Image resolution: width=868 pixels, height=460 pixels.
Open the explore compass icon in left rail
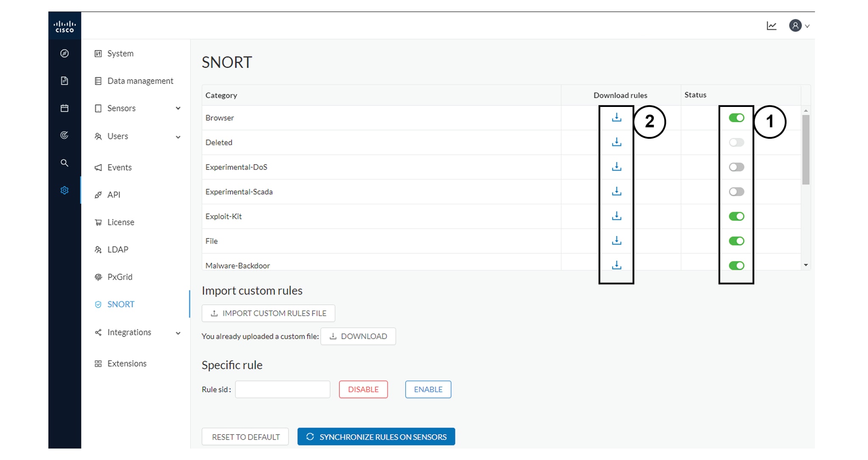point(64,53)
